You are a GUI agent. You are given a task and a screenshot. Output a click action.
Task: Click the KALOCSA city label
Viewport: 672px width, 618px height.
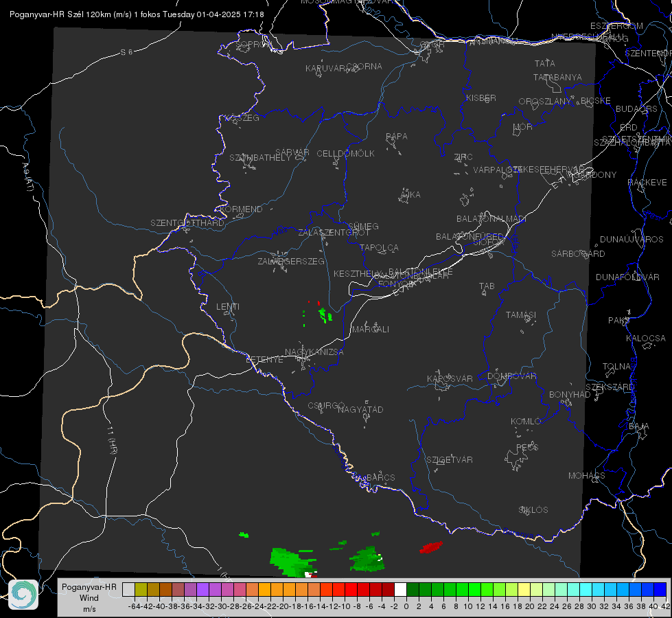coord(645,338)
